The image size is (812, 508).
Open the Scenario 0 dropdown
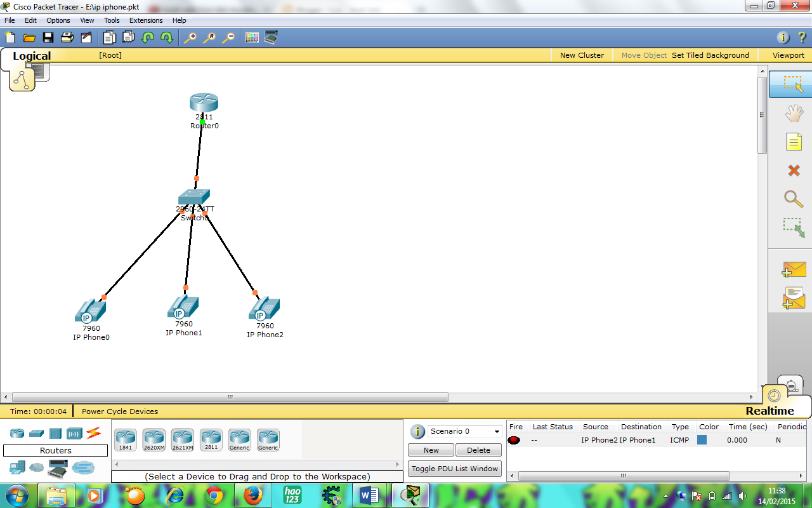pyautogui.click(x=465, y=431)
